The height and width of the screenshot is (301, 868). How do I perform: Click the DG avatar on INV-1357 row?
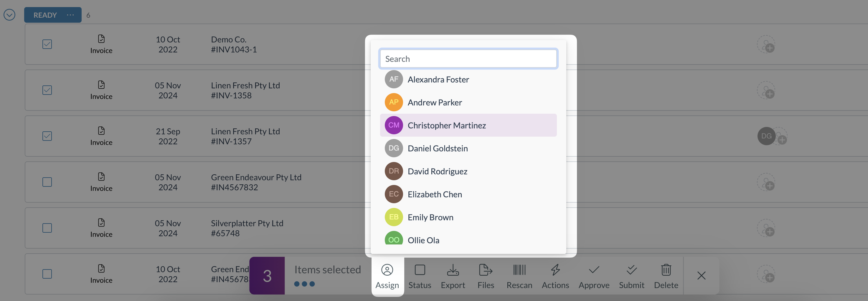tap(766, 136)
